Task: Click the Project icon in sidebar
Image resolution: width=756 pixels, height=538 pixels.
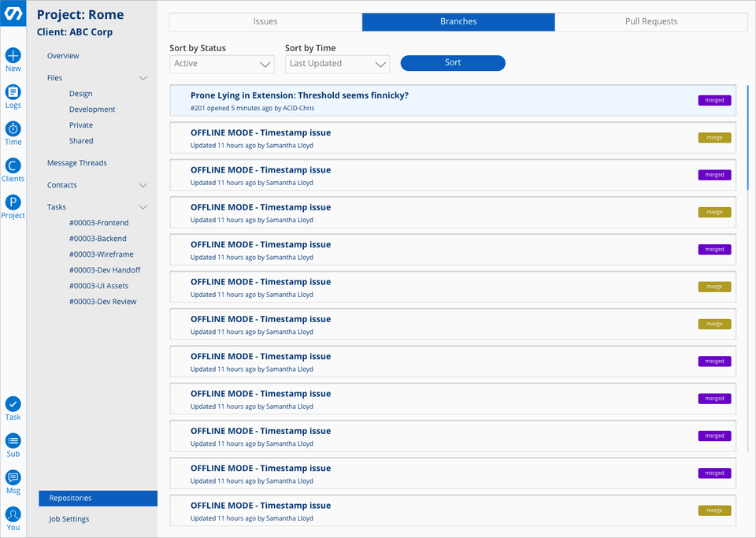Action: 13,202
